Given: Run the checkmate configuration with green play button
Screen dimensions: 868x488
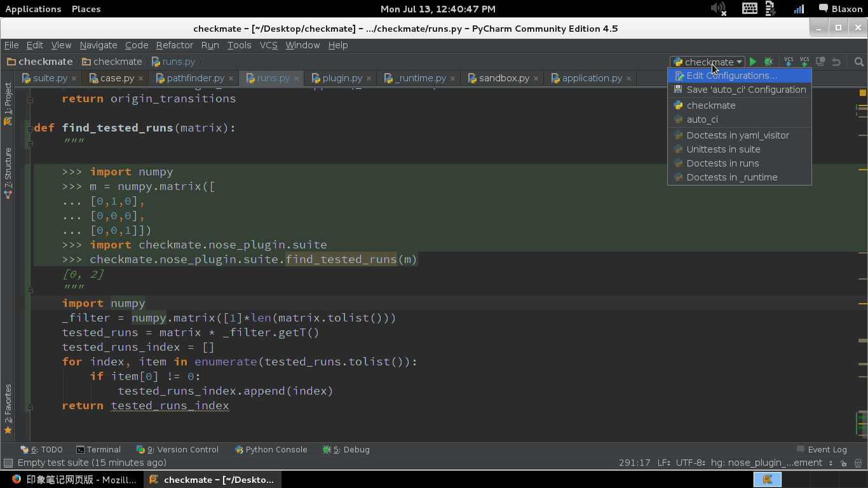Looking at the screenshot, I should pos(753,62).
